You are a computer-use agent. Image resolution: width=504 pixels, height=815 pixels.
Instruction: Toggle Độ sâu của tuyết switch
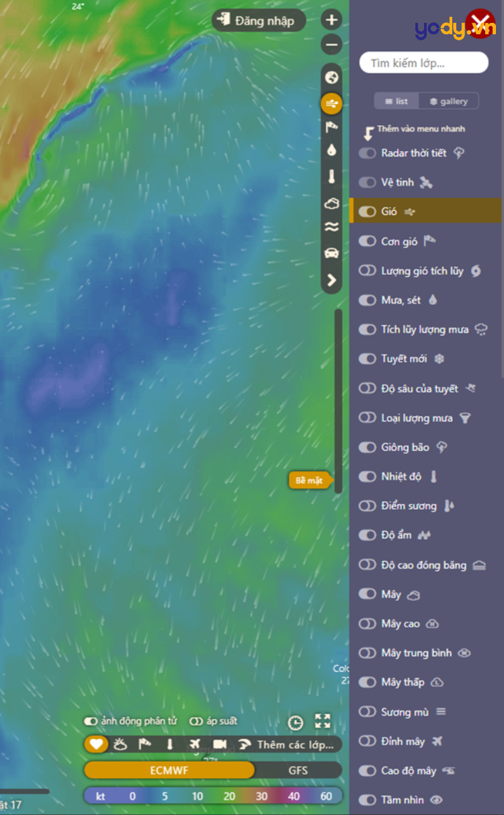367,388
